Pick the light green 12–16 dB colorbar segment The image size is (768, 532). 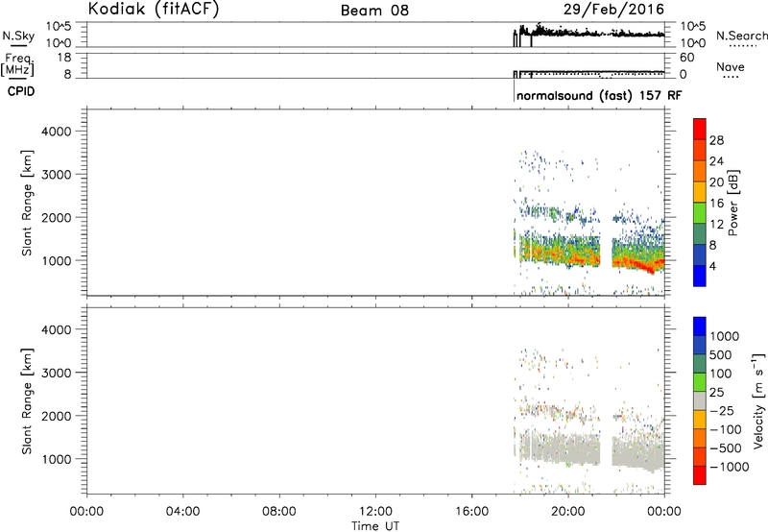coord(700,213)
